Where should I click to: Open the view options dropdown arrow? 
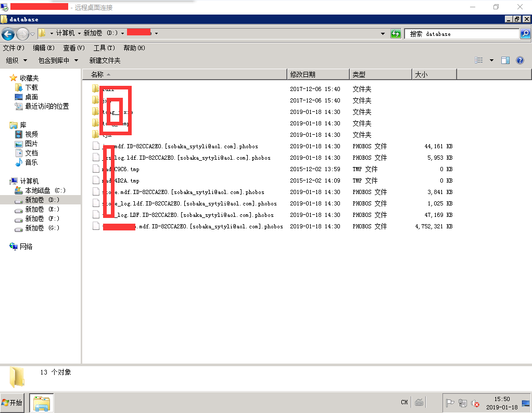[x=491, y=60]
